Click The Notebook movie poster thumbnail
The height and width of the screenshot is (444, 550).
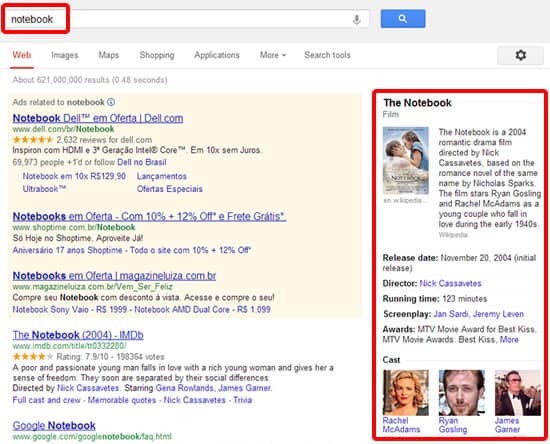tap(406, 161)
